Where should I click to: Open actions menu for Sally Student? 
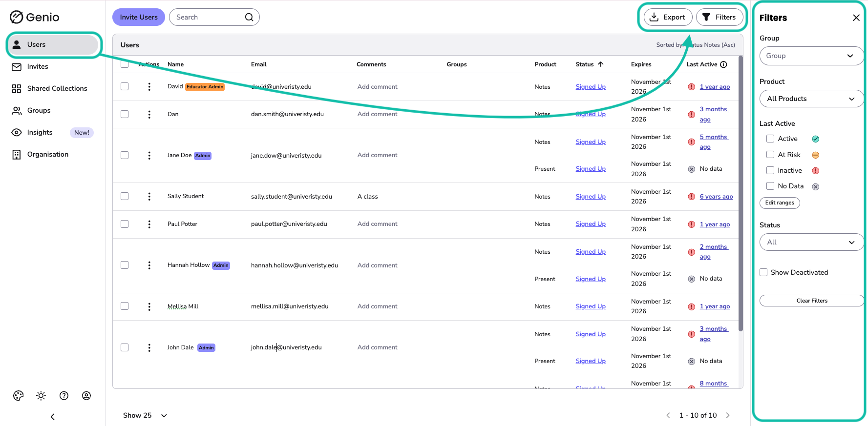(x=149, y=196)
